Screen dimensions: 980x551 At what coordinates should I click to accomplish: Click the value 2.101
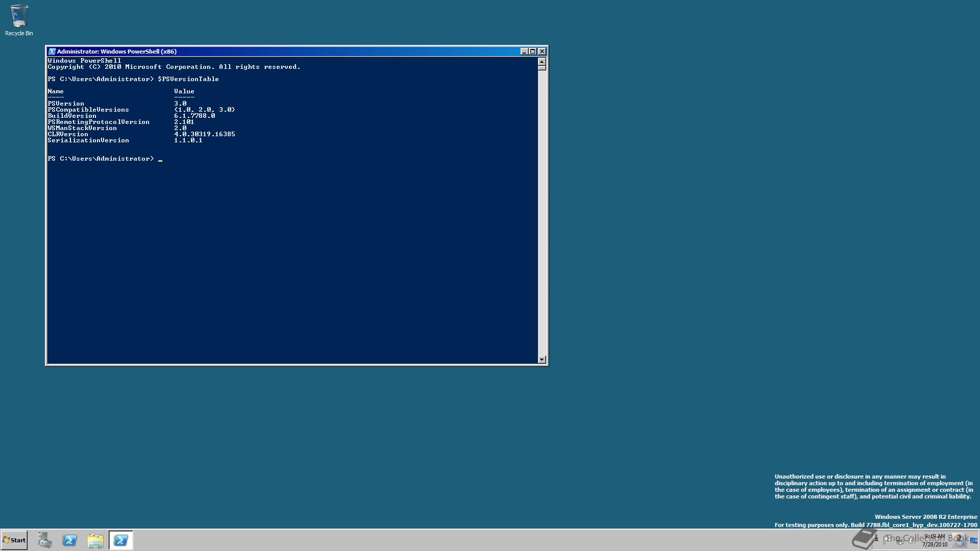184,122
